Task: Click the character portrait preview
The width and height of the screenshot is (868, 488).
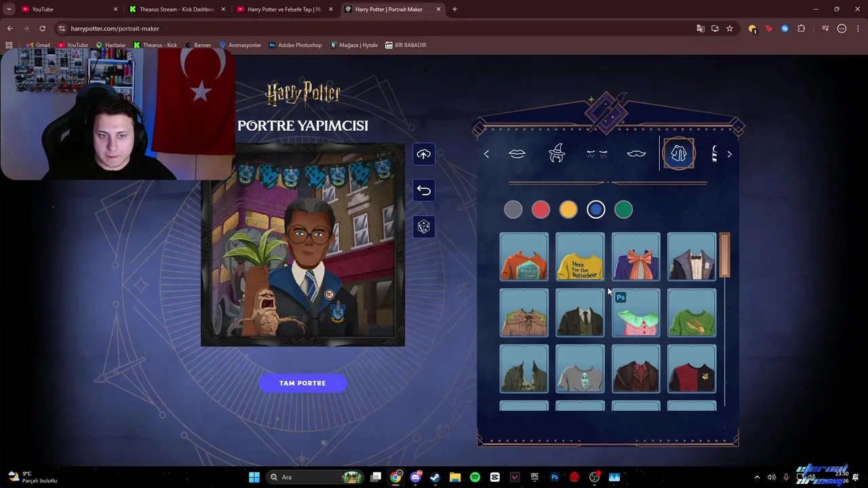Action: coord(302,245)
